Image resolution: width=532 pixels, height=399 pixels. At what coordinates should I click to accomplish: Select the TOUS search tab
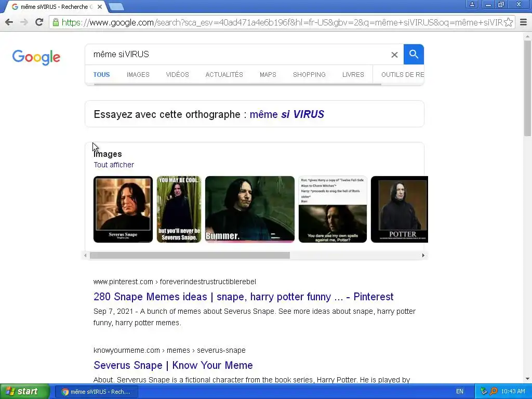pyautogui.click(x=101, y=75)
